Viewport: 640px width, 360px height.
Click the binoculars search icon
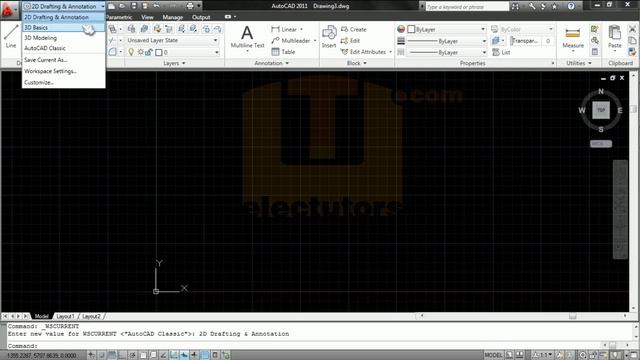(x=516, y=6)
